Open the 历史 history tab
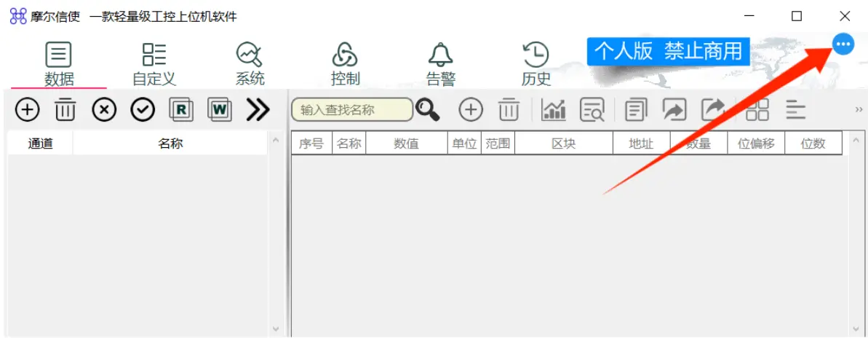Screen dimensions: 868x338 [535, 64]
